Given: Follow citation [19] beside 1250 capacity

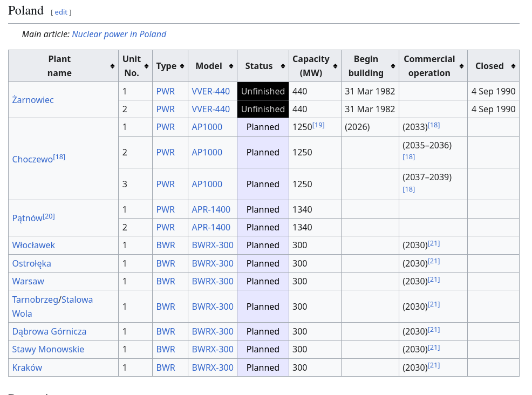Looking at the screenshot, I should pyautogui.click(x=318, y=125).
